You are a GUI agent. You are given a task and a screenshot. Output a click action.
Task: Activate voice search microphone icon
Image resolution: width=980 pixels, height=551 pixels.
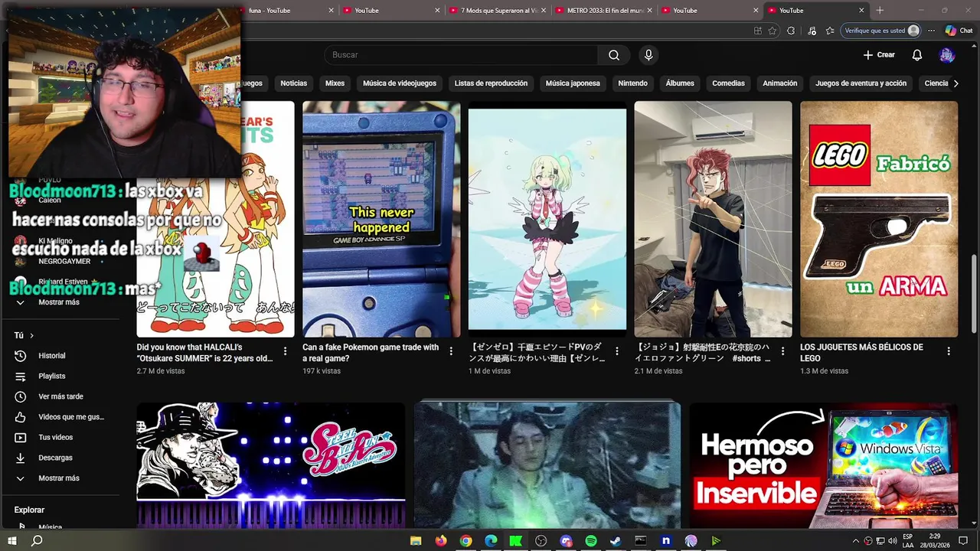[x=648, y=55]
